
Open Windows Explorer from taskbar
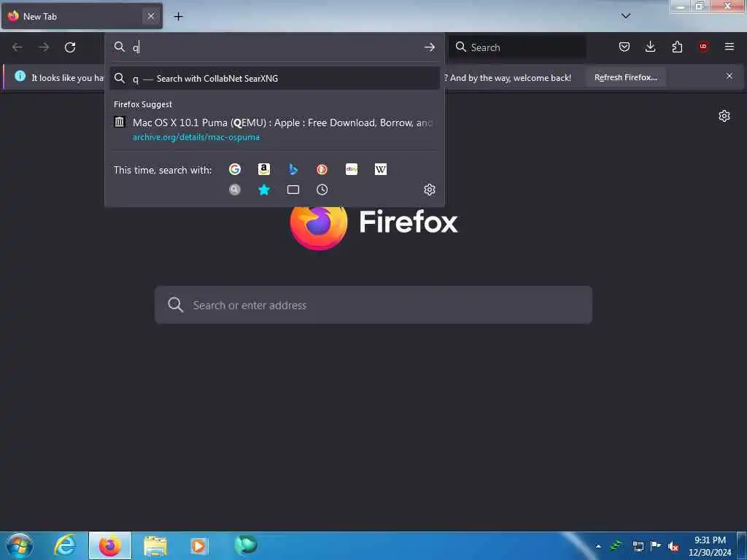[x=155, y=546]
